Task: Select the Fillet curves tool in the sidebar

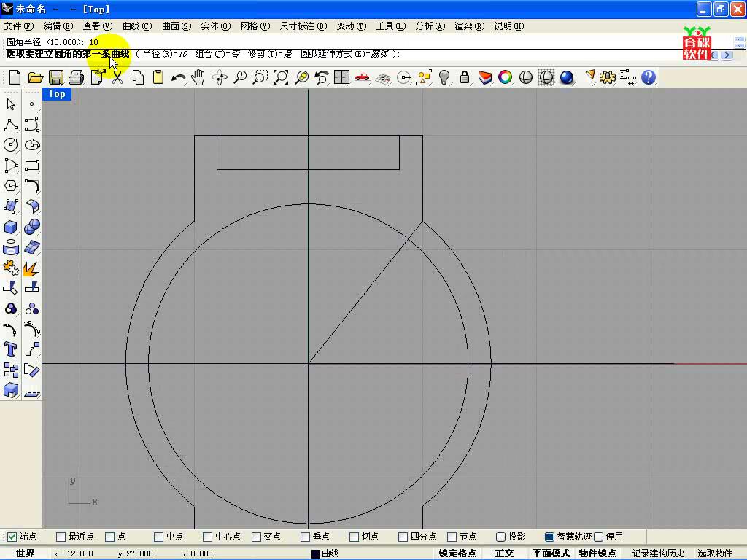Action: pyautogui.click(x=32, y=186)
